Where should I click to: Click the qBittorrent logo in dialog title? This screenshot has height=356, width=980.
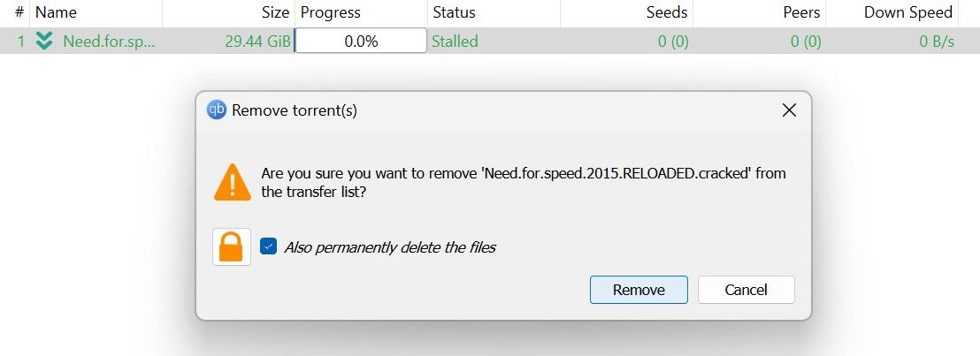[216, 110]
